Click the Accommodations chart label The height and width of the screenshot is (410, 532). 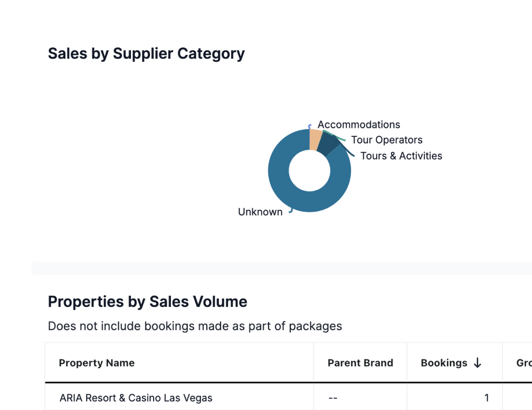(x=359, y=125)
